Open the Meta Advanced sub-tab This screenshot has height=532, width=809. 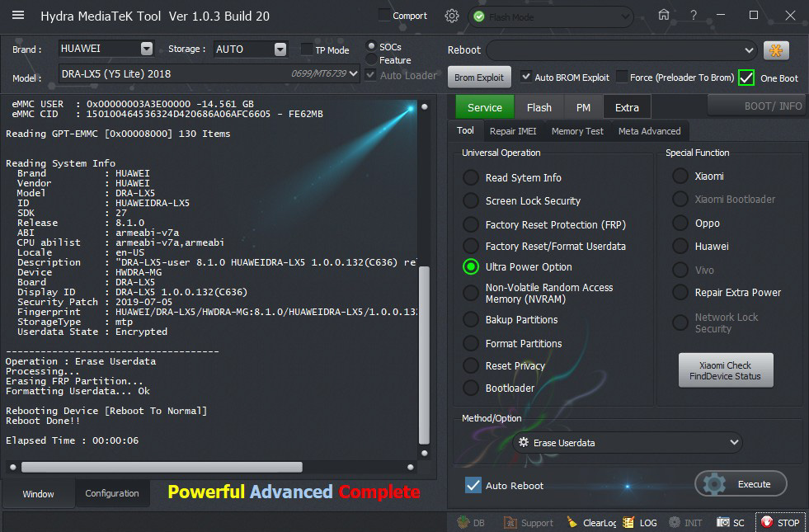click(x=650, y=131)
